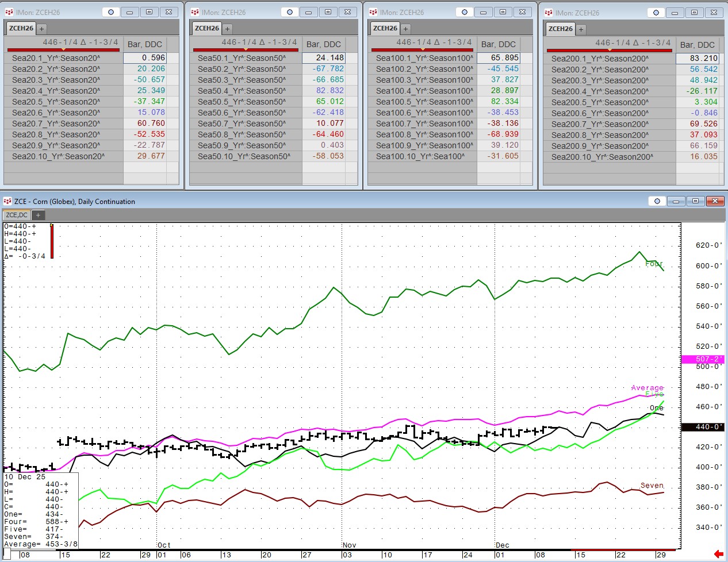Click the Bar, DDC header in Season50 window
The width and height of the screenshot is (728, 562).
(x=323, y=44)
